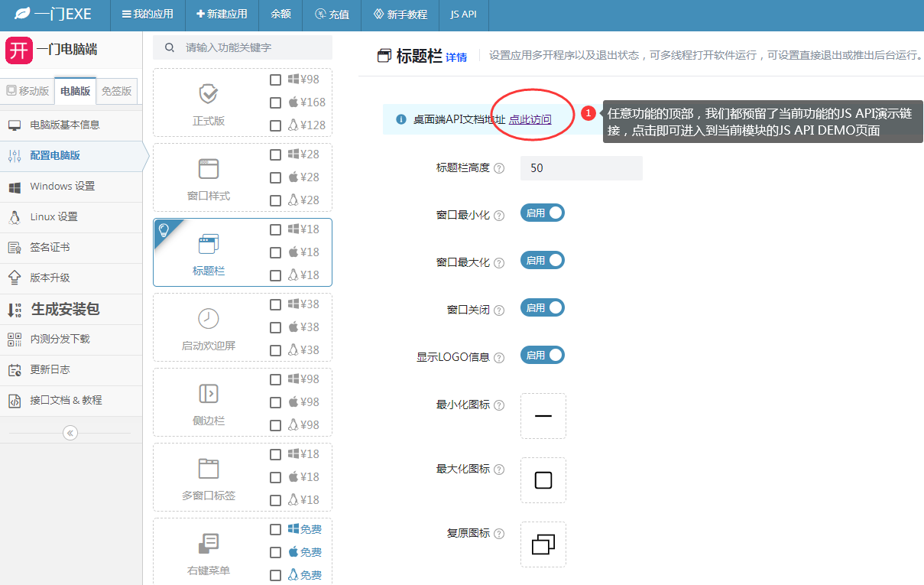
Task: Toggle the 窗口最大化 switch
Action: (543, 260)
